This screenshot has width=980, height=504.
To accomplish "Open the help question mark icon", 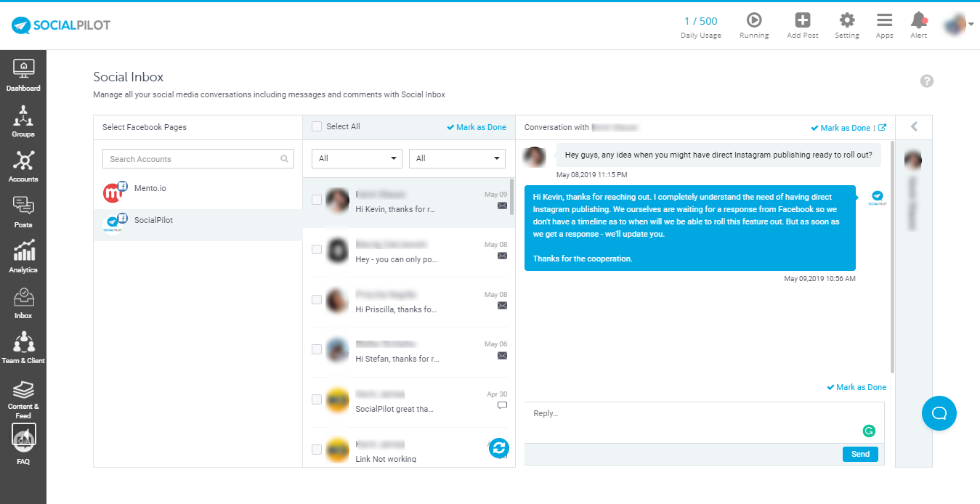I will pos(926,81).
